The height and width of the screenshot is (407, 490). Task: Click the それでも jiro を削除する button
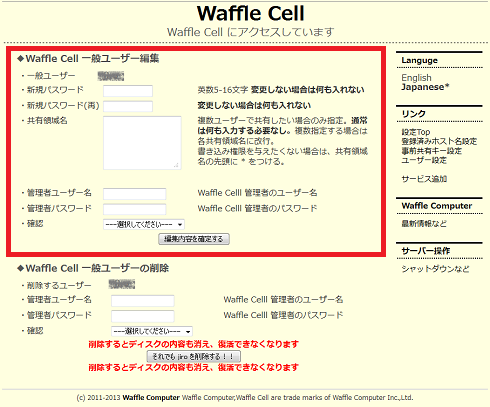[194, 356]
